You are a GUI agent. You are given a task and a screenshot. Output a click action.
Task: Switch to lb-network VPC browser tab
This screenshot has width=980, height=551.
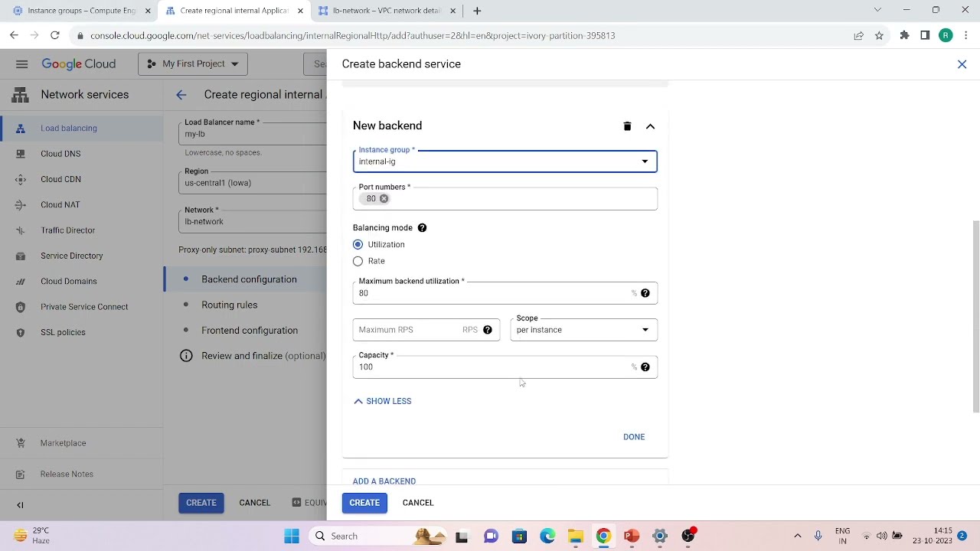[x=386, y=11]
